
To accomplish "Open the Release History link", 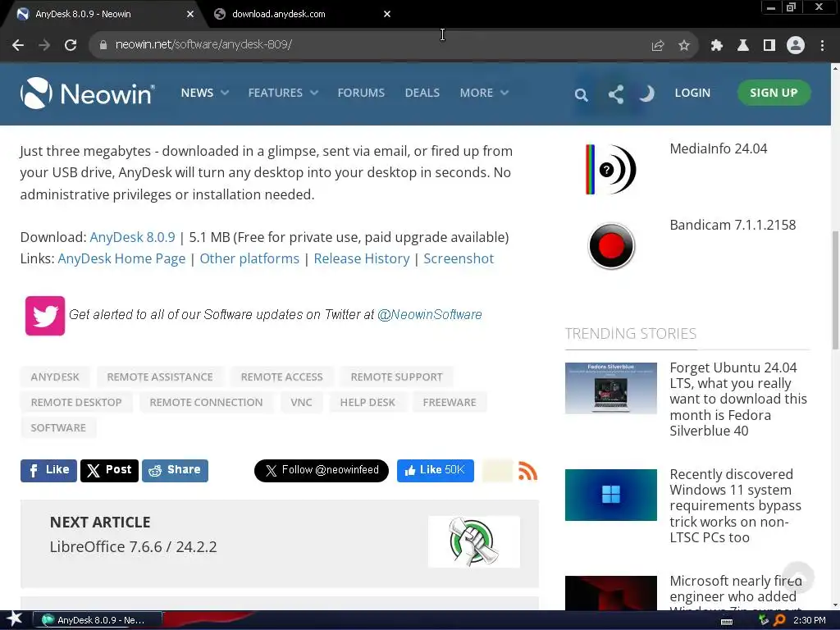I will (362, 258).
